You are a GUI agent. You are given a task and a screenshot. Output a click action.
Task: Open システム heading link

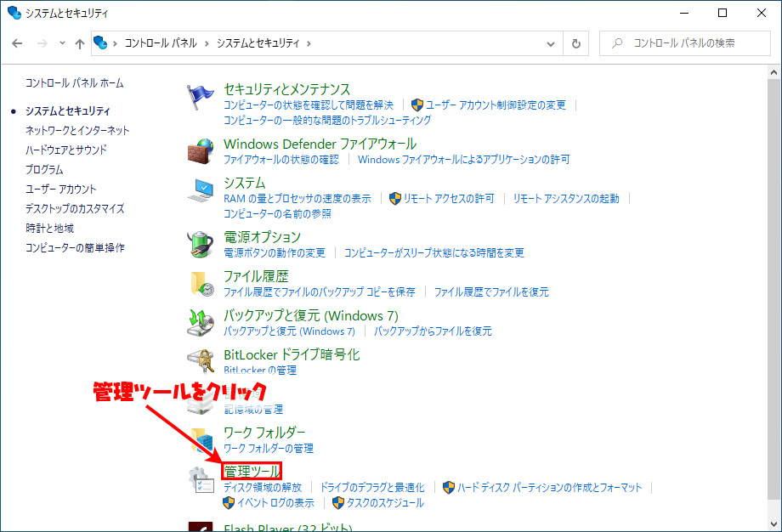[245, 183]
